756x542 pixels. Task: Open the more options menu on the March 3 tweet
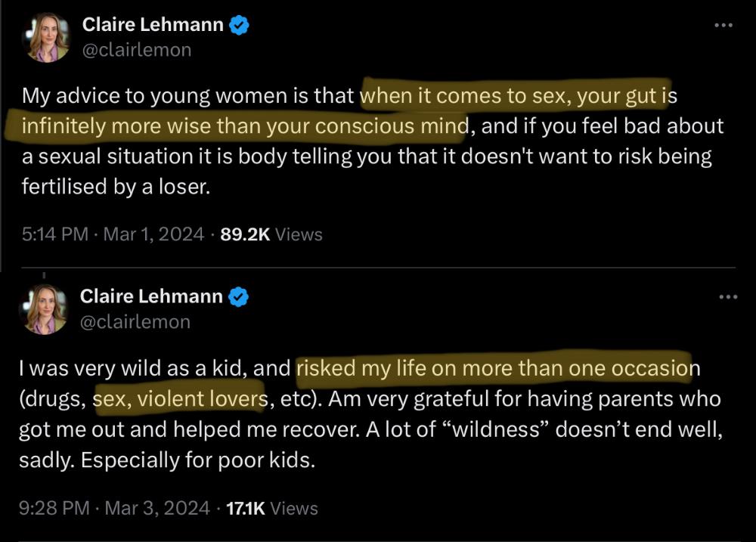point(727,297)
